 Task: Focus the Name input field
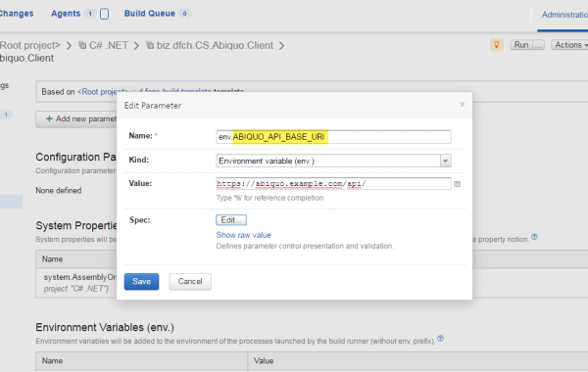(333, 137)
